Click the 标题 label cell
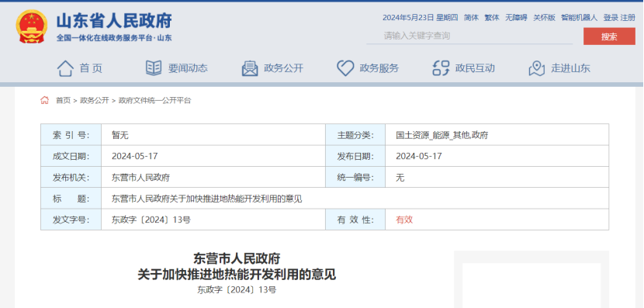 tap(71, 199)
